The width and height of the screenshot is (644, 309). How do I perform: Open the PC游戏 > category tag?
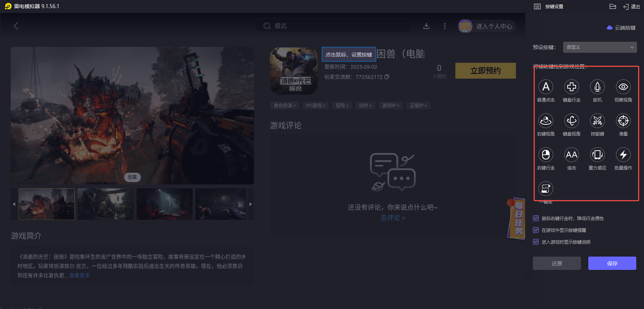point(316,106)
